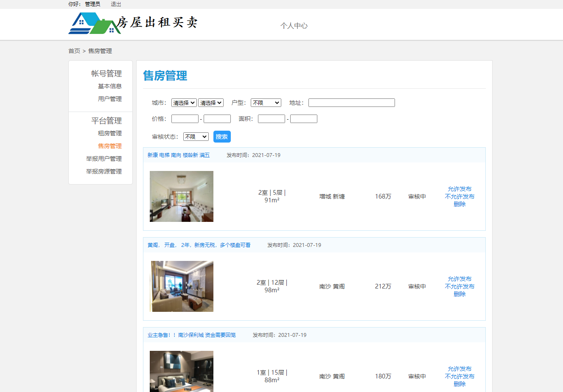The image size is (563, 392).
Task: Click 退出 to log out
Action: point(115,4)
